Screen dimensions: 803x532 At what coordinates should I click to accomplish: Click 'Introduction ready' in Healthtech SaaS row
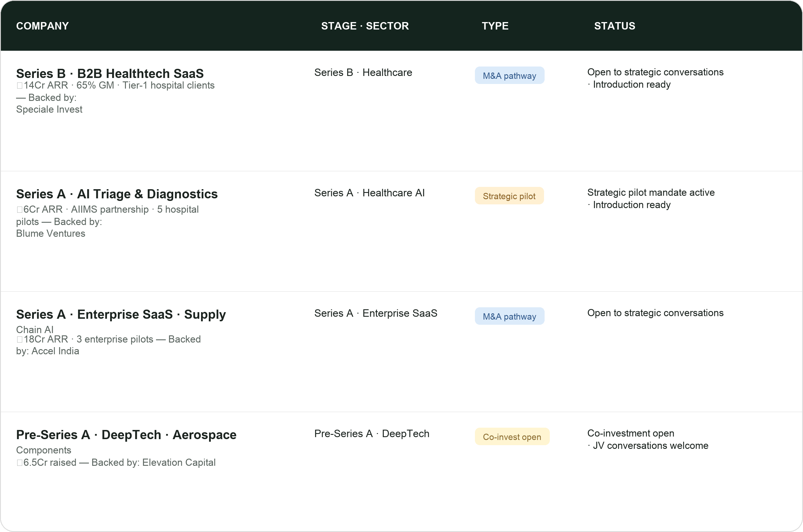632,85
